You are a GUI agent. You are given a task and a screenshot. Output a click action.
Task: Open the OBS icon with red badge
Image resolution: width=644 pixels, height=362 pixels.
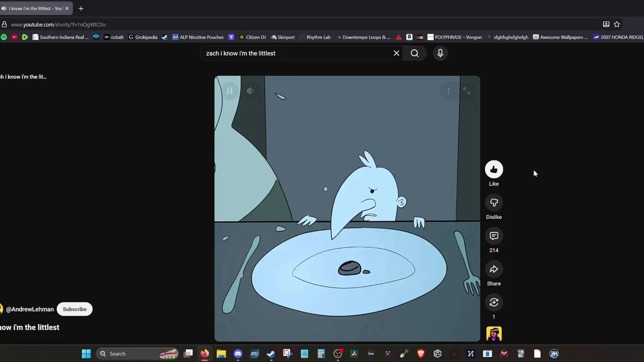pos(338,353)
